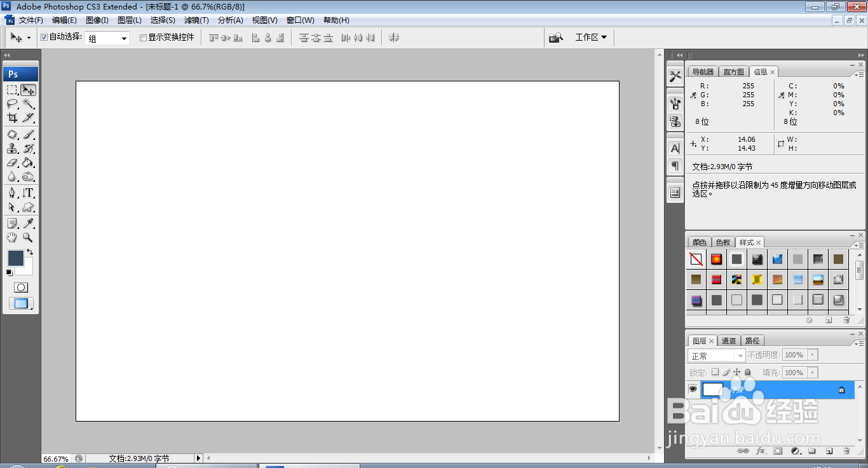Open the Character panel icon in the dock

tap(675, 148)
